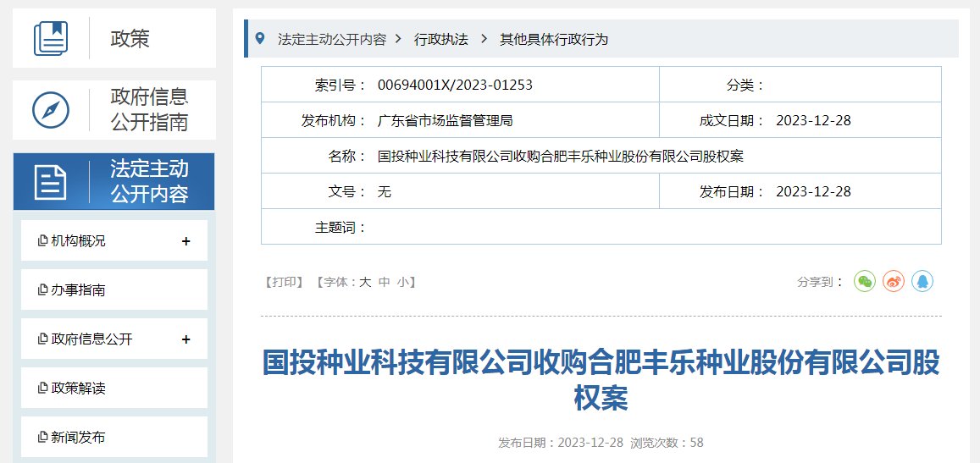Click the 分享到 label
Screen dimensions: 980x463
[820, 282]
